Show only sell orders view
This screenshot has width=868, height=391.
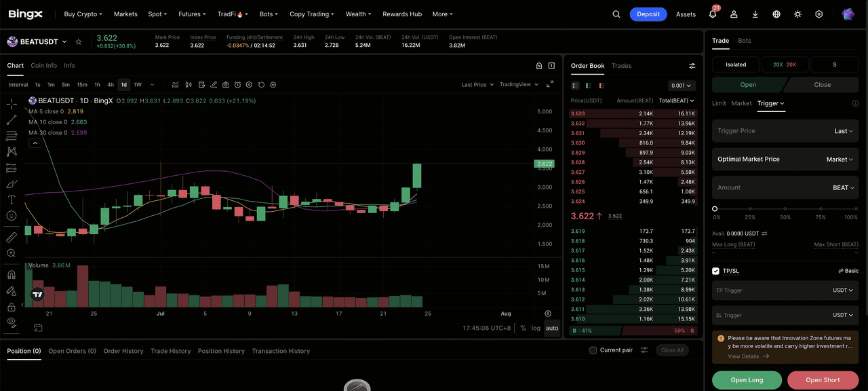(601, 86)
